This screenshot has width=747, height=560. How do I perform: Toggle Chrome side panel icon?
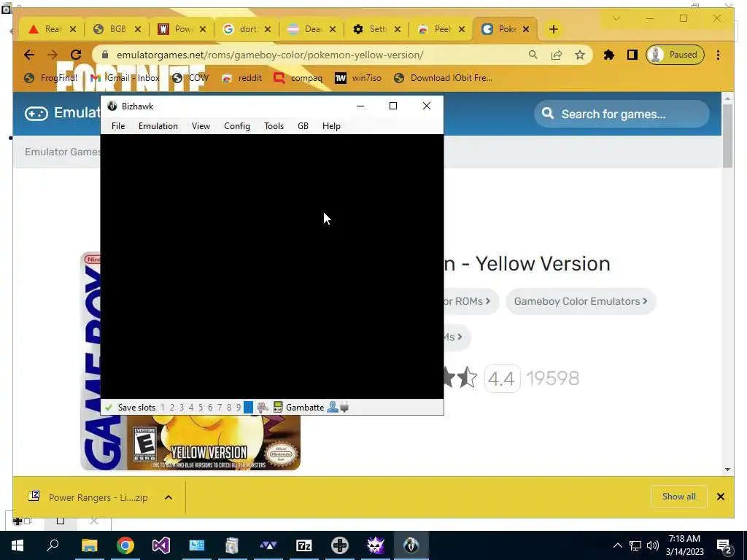tap(632, 55)
